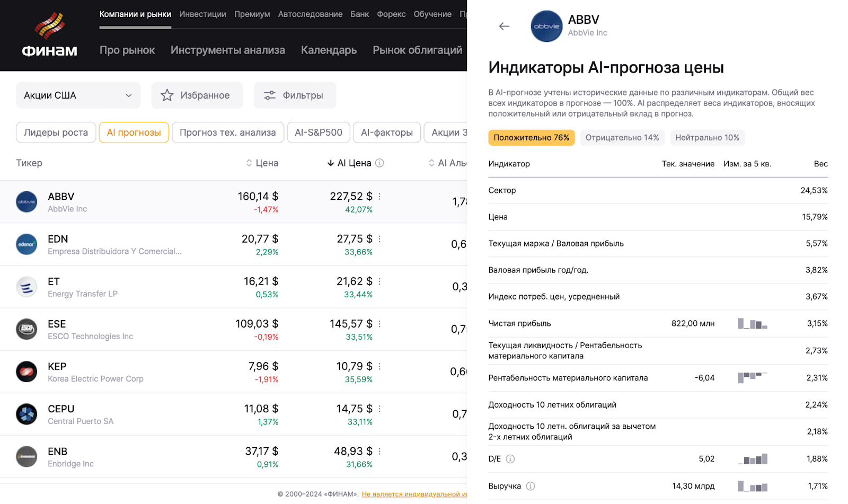Click the Не является индивидуальной disclaimer link
This screenshot has width=848, height=504.
[x=414, y=494]
